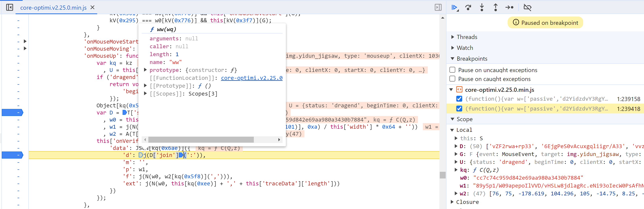The width and height of the screenshot is (644, 209).
Task: Expand [[Prototype]] in function popup
Action: (x=145, y=86)
